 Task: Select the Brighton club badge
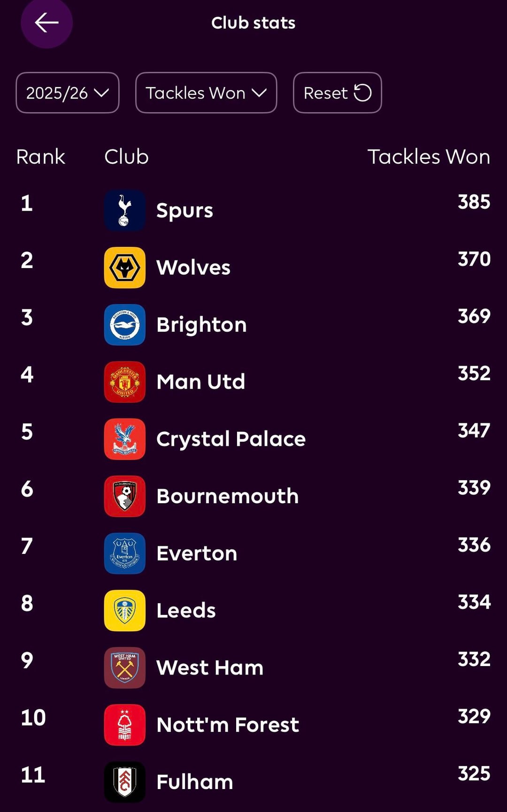[125, 325]
